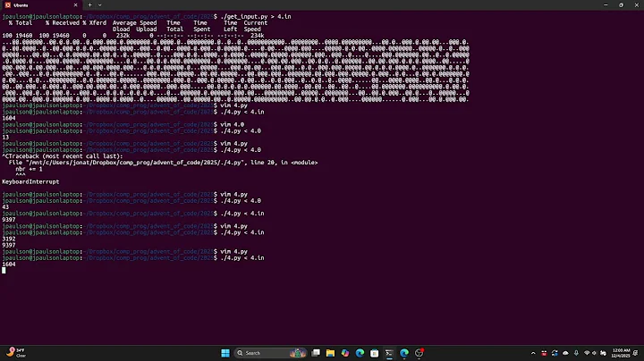Click the taskbar Search box
The image size is (644, 361).
click(x=270, y=353)
